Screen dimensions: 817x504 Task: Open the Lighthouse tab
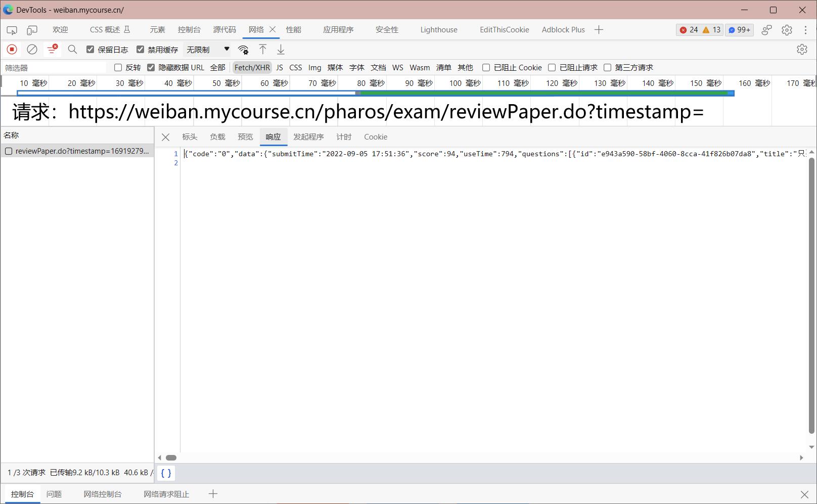pyautogui.click(x=439, y=30)
